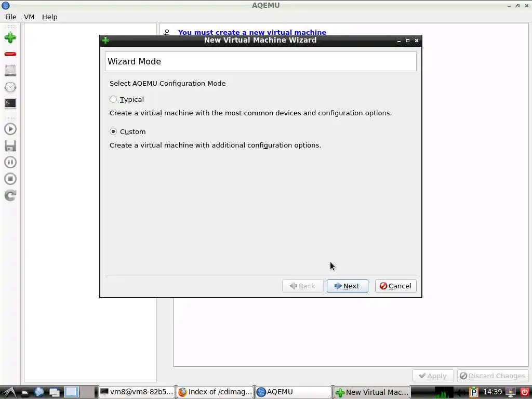Click the Reset VM arrow icon
532x399 pixels.
coord(10,195)
